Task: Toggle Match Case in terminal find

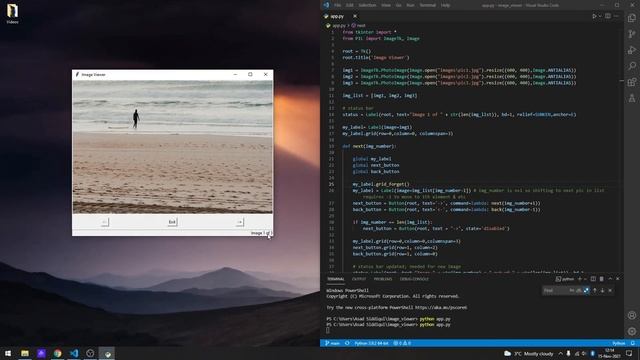Action: coord(571,290)
